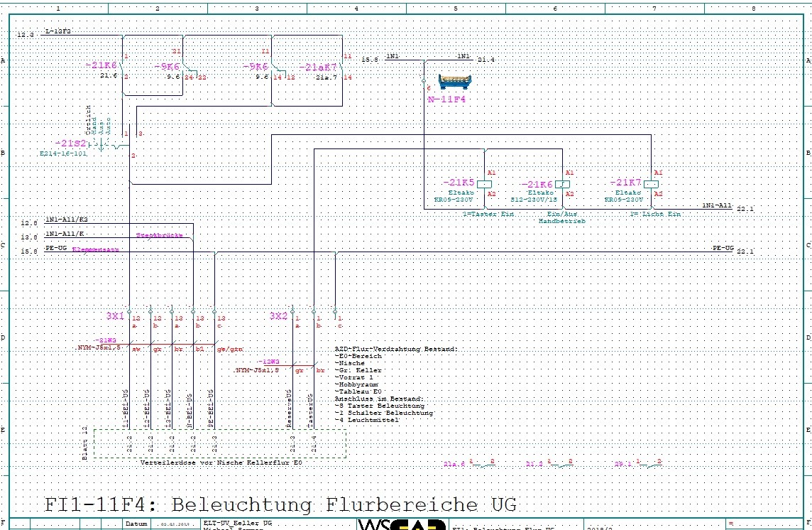
Task: Click the 1N1-All/K potential label
Action: point(64,234)
